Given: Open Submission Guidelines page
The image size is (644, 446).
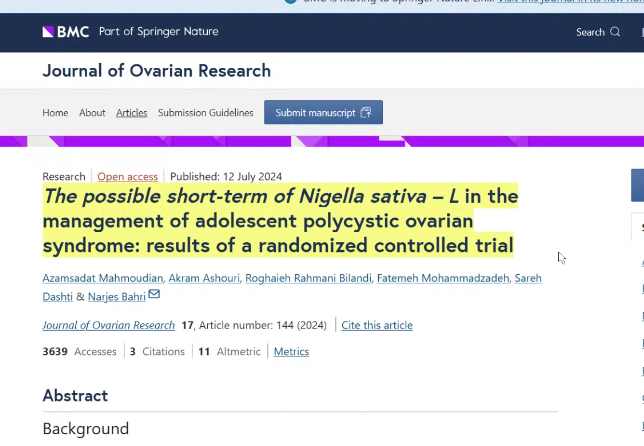Looking at the screenshot, I should [x=205, y=113].
